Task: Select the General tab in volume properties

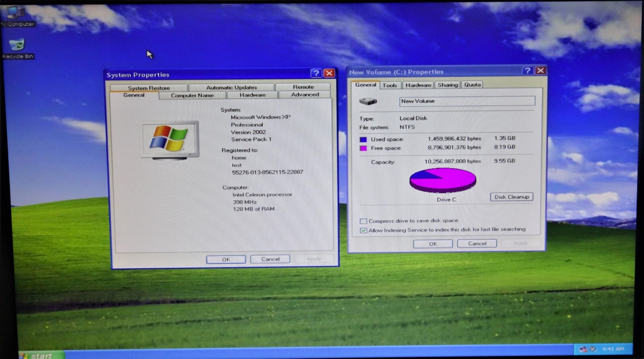Action: tap(365, 85)
